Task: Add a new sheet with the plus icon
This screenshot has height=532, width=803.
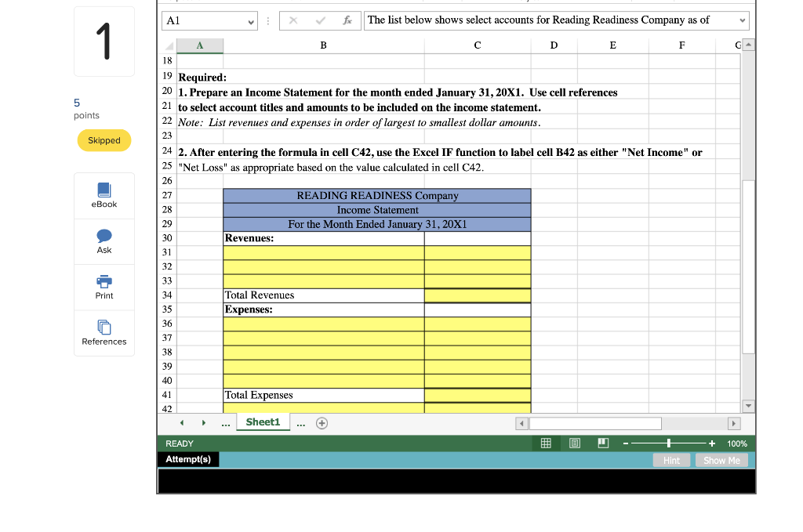Action: click(x=322, y=422)
